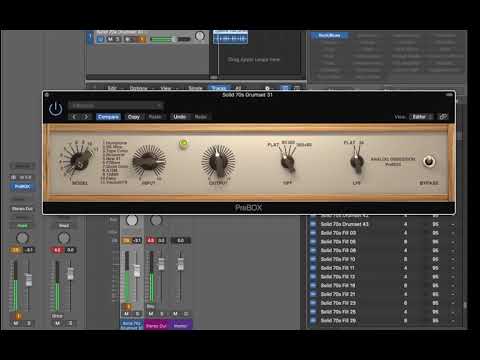Switch mixer to All mode
Image resolution: width=480 pixels, height=360 pixels.
(238, 88)
